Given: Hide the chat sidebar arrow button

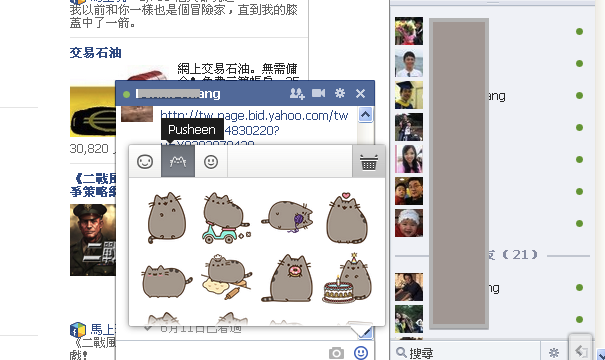Looking at the screenshot, I should click(x=581, y=351).
